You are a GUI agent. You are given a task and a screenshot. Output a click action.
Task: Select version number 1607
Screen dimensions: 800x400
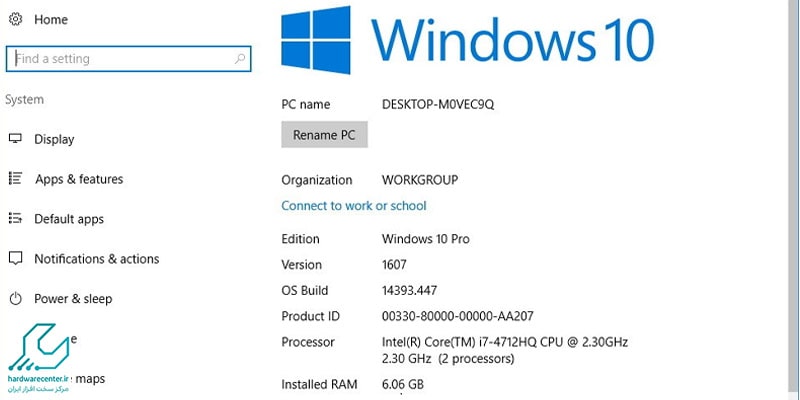(x=394, y=265)
